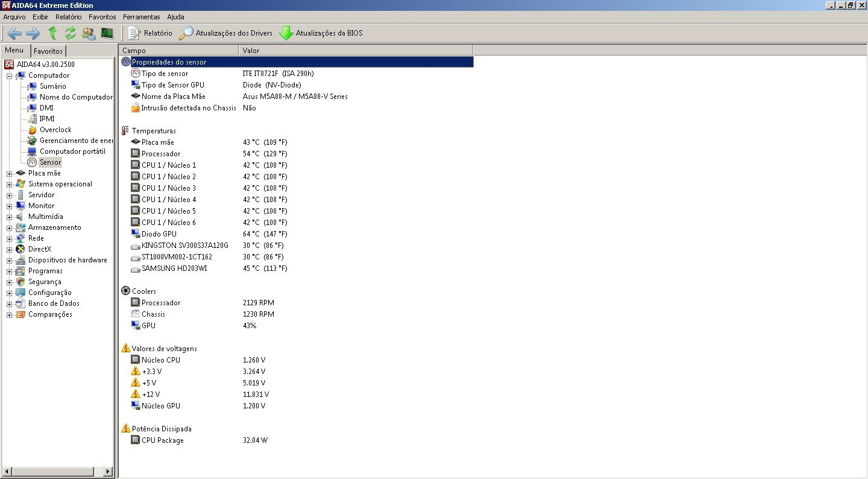Click the Coolers fan icon

point(126,291)
